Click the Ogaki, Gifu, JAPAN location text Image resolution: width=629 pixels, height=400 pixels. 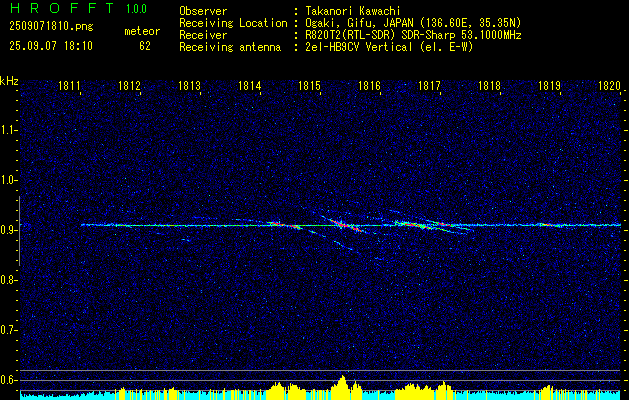pyautogui.click(x=413, y=23)
